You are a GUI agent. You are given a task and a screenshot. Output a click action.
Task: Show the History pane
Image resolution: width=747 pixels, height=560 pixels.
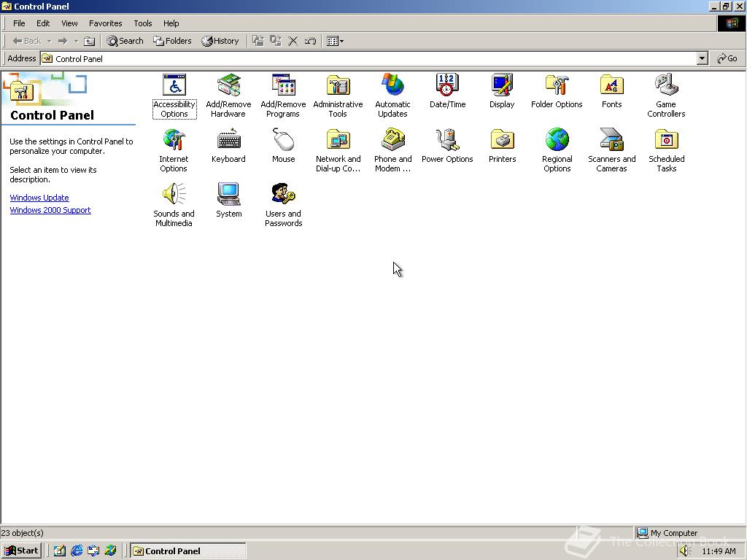[x=220, y=41]
